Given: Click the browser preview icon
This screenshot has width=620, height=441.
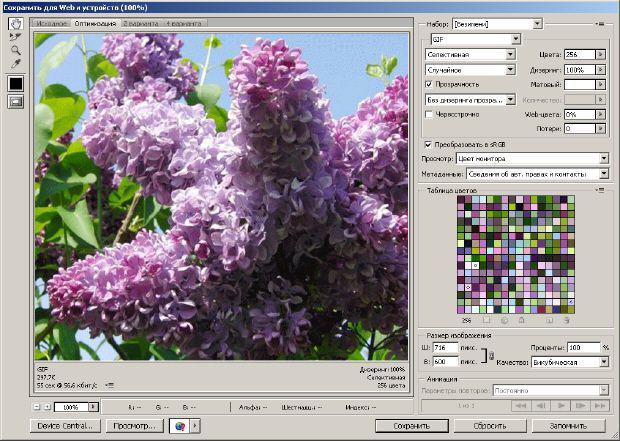Looking at the screenshot, I should coord(180,426).
